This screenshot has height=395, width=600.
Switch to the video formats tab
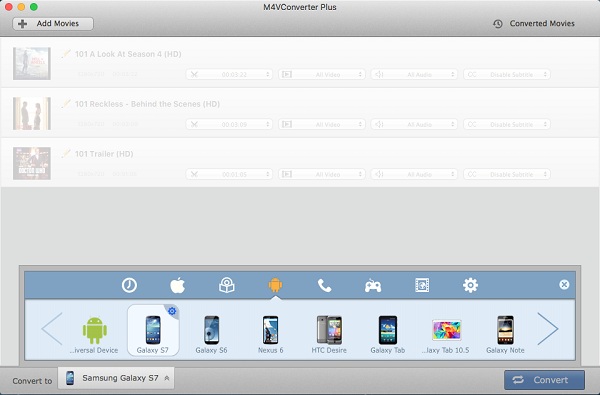422,285
